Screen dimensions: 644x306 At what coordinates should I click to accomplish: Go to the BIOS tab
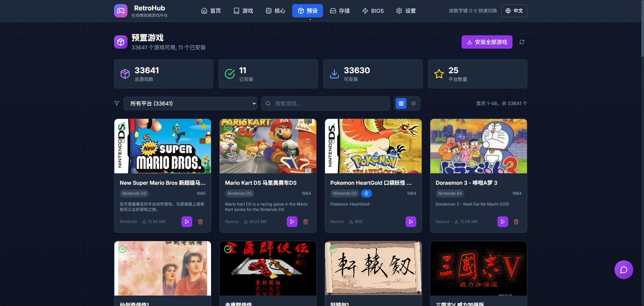click(373, 11)
